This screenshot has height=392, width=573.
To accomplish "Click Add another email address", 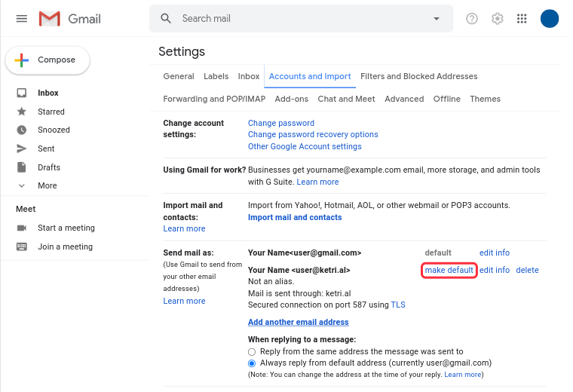I will coord(299,322).
